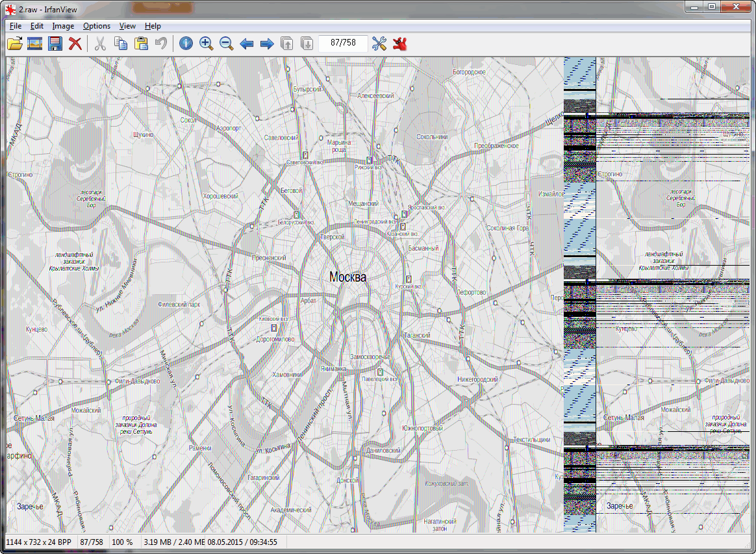Show image information with blue info icon
756x554 pixels.
[x=186, y=44]
